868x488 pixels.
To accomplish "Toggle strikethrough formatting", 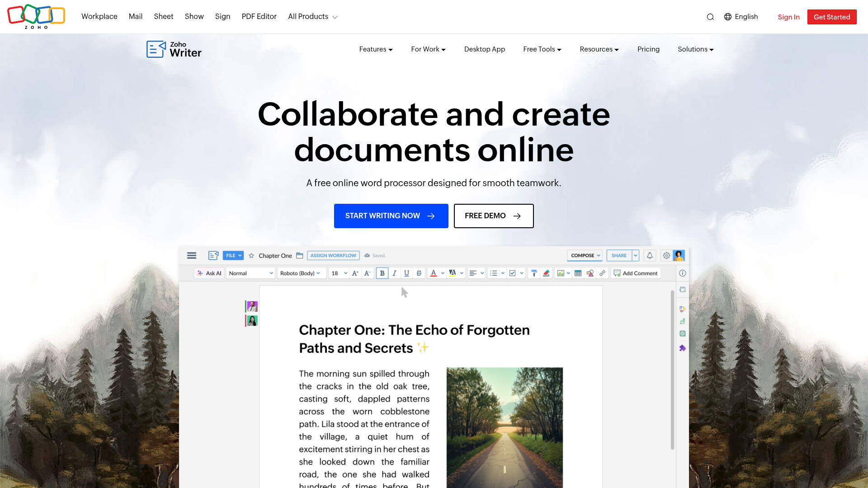I will [419, 273].
